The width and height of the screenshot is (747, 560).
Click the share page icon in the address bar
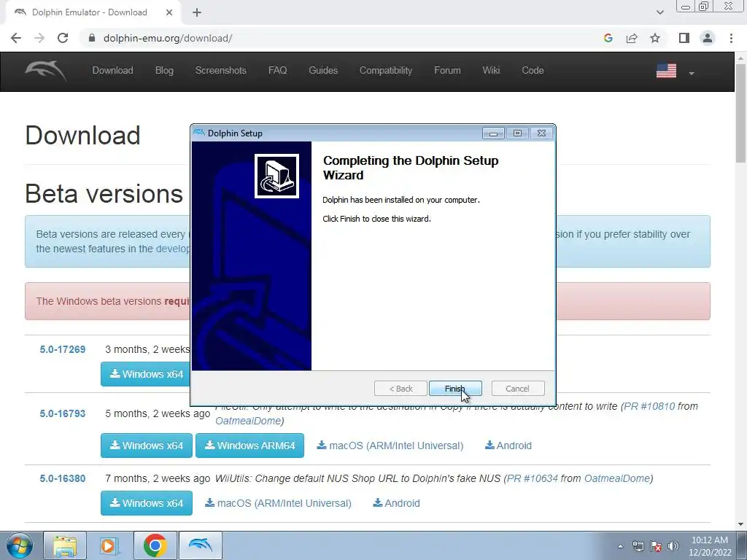tap(632, 38)
